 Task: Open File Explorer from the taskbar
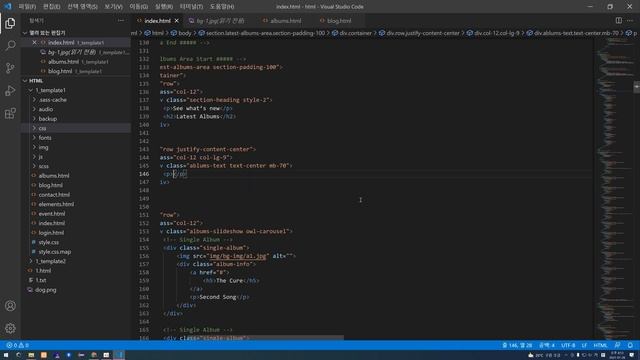[31, 355]
